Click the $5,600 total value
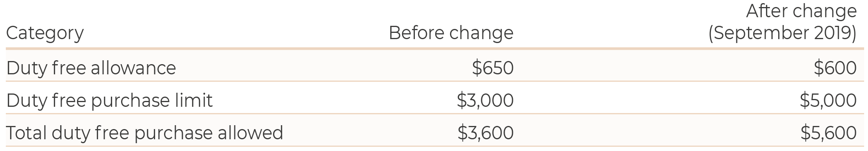 [x=829, y=133]
